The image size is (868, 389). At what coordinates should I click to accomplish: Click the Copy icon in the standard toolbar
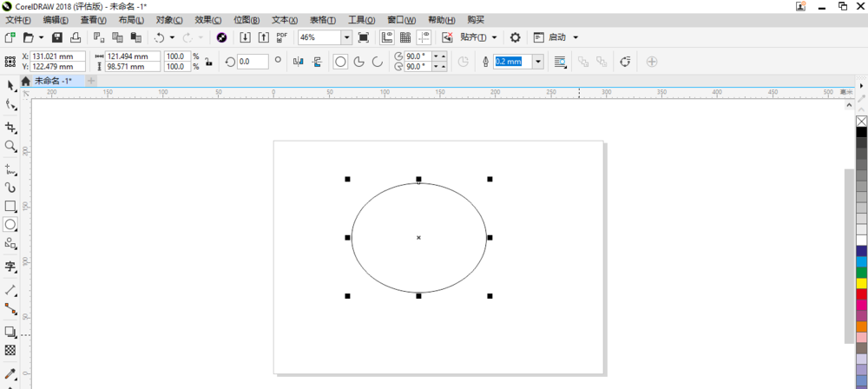pos(117,37)
